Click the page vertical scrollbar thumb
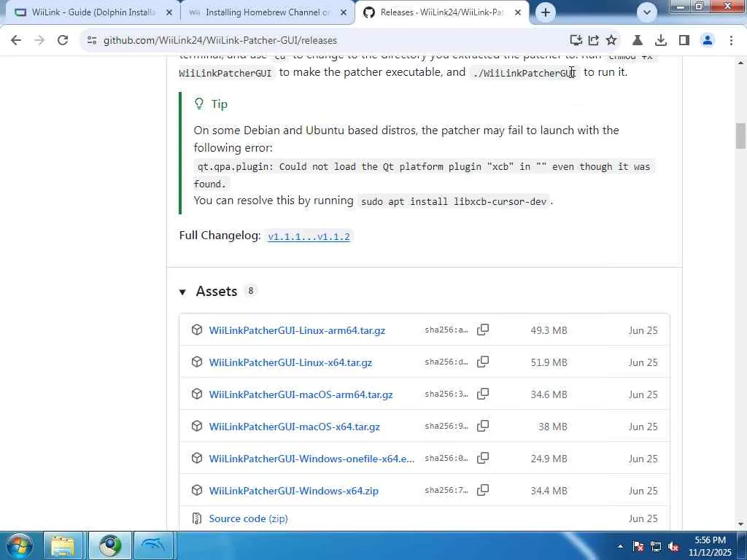The width and height of the screenshot is (747, 560). pyautogui.click(x=740, y=136)
